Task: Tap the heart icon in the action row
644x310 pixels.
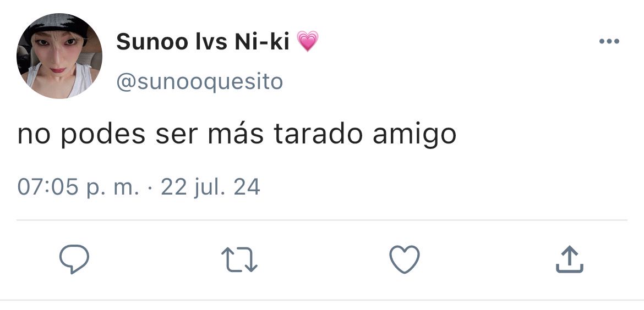Action: pyautogui.click(x=405, y=259)
